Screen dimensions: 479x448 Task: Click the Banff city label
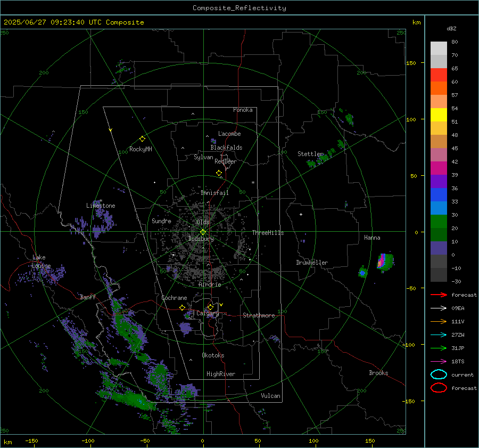click(x=88, y=297)
